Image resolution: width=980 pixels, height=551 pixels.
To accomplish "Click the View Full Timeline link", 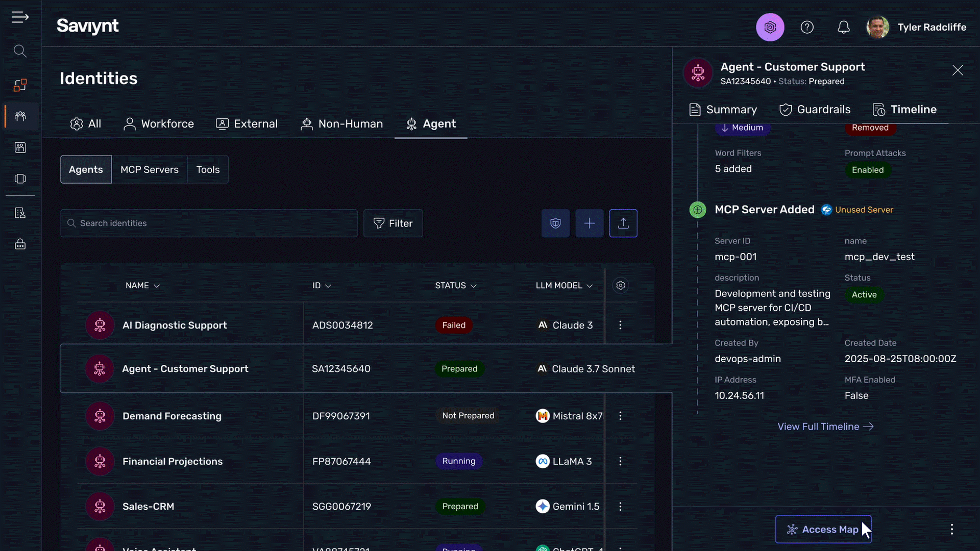I will [x=825, y=427].
